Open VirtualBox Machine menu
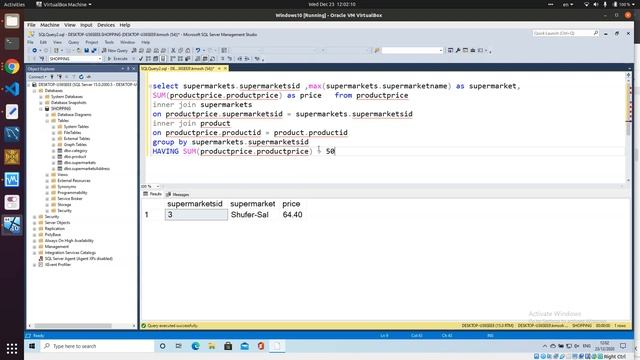The width and height of the screenshot is (640, 360). [x=50, y=25]
